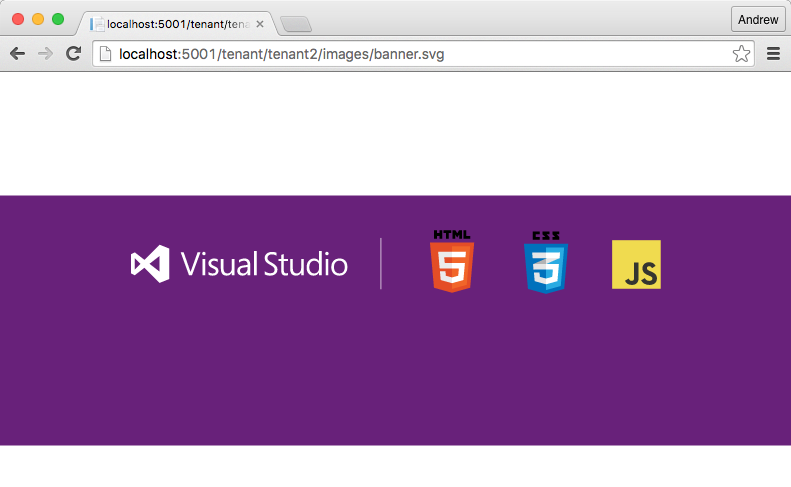
Task: Open the Andrew profile button
Action: [x=758, y=20]
